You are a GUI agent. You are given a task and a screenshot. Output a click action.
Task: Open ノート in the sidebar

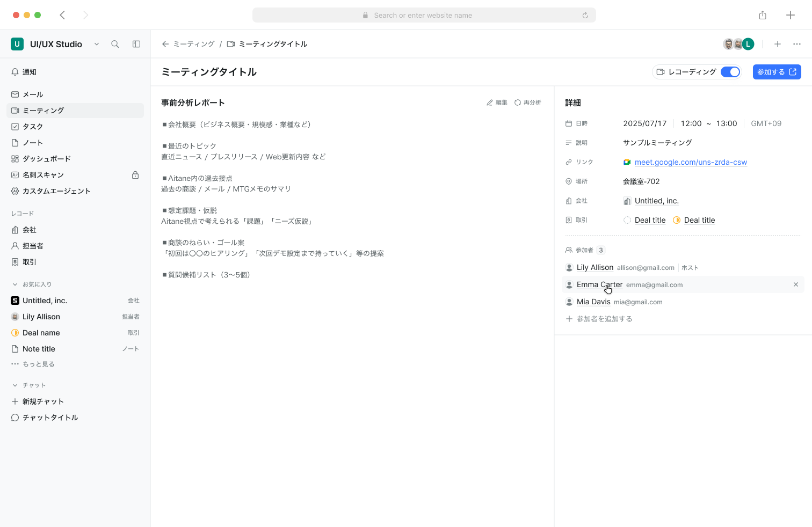(75, 143)
